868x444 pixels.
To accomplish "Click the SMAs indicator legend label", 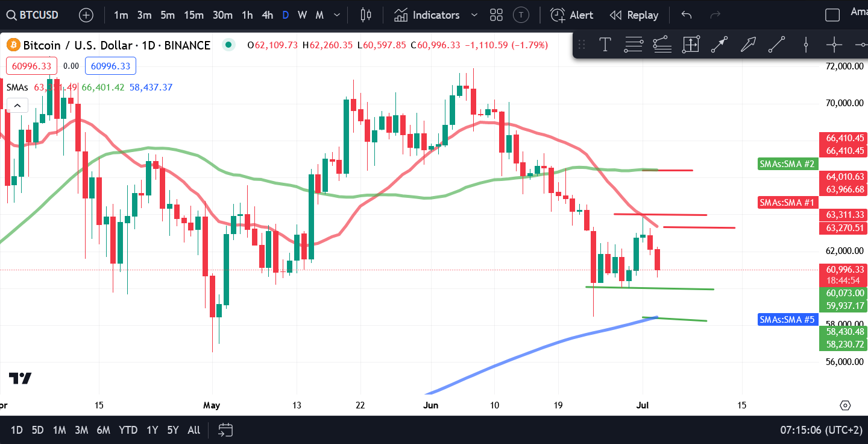I will pos(17,87).
